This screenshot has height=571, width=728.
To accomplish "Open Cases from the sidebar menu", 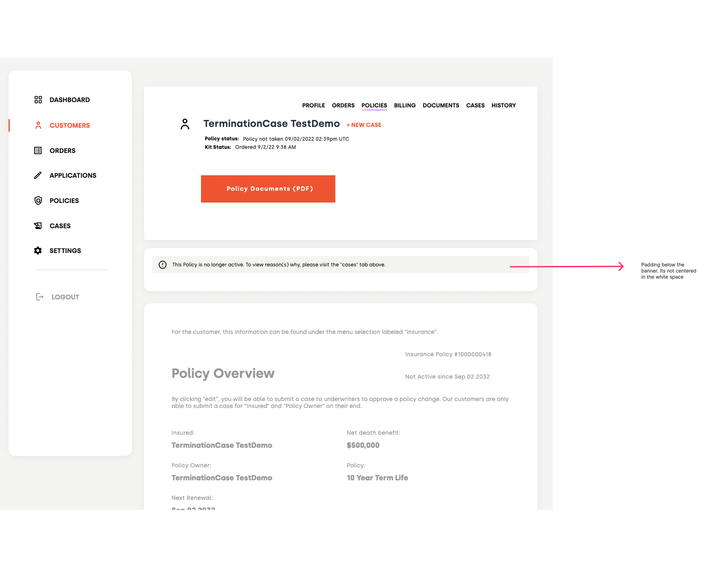I will [60, 226].
